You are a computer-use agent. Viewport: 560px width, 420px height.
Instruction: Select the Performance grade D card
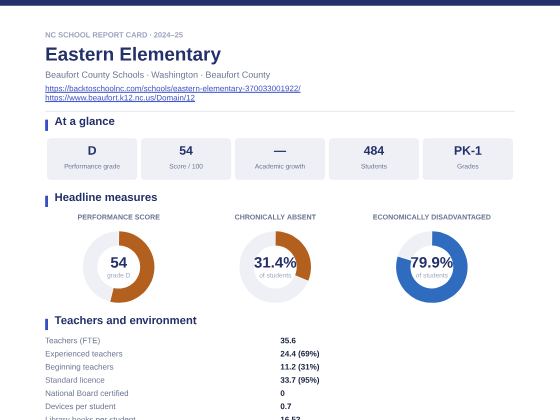point(92,159)
